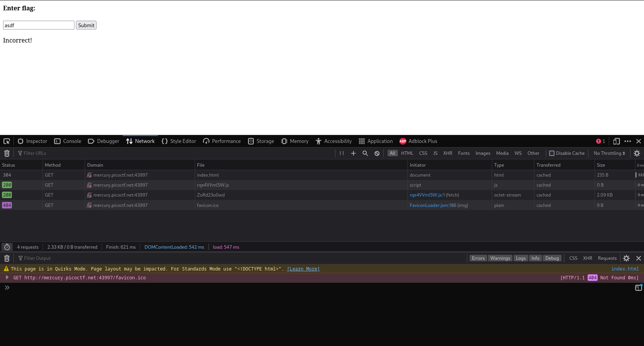Open rqe4VVml5W.js:1 initiator link
Screen dimensions: 644x346
[427, 195]
